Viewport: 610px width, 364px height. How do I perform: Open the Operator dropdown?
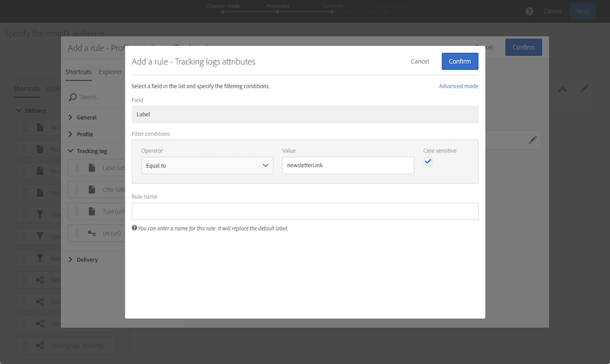pos(207,165)
